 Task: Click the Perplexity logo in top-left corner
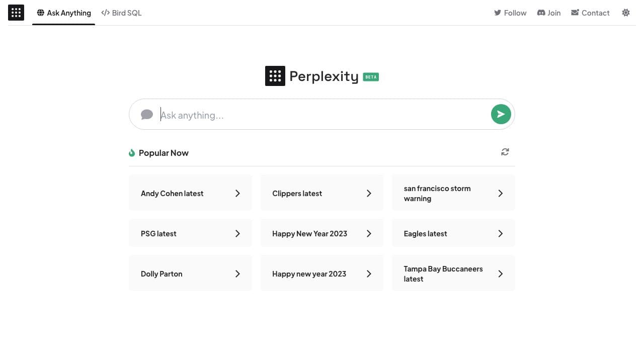point(16,13)
